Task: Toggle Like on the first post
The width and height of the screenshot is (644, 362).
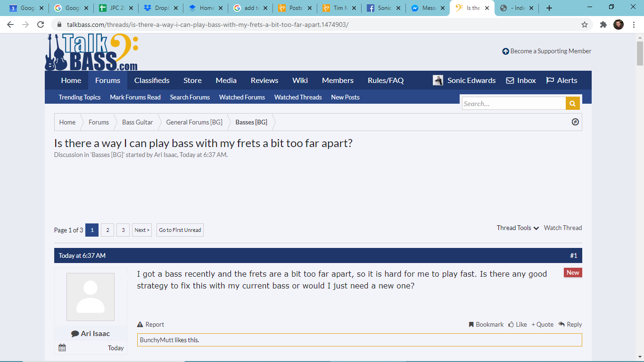Action: 518,324
